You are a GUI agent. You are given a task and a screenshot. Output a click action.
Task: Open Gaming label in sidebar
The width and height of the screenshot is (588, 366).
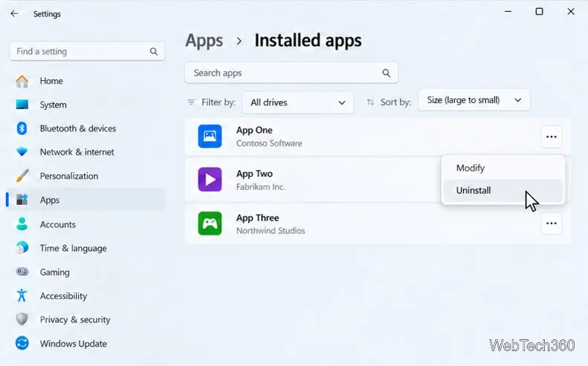pos(55,272)
